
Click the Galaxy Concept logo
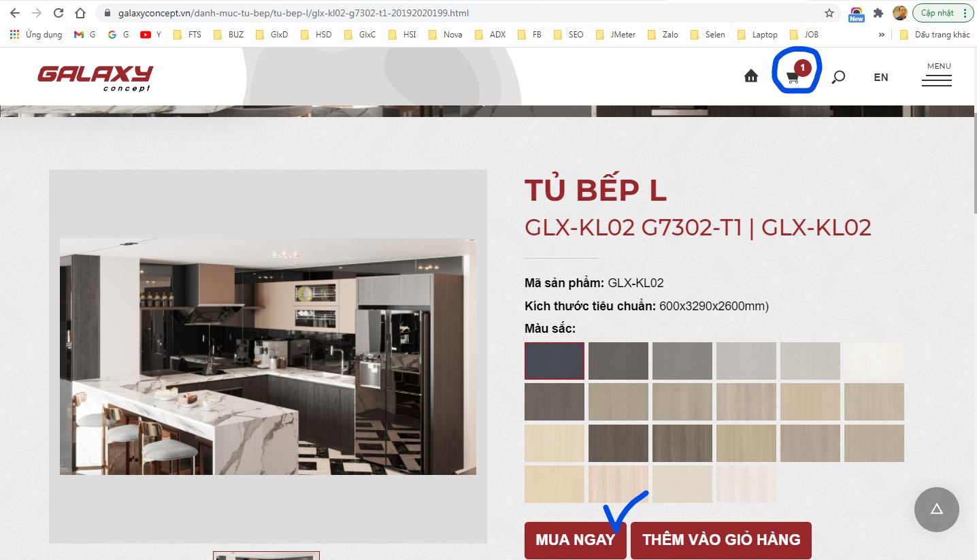(95, 78)
